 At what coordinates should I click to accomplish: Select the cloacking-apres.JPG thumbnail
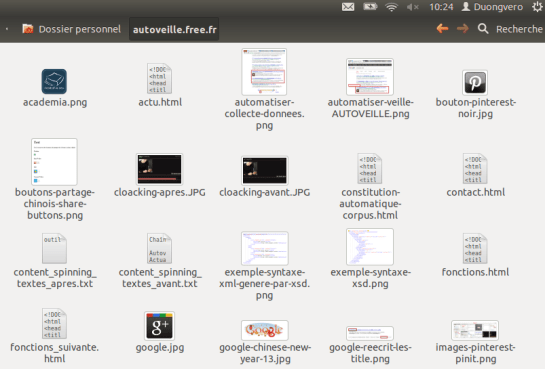click(x=159, y=169)
